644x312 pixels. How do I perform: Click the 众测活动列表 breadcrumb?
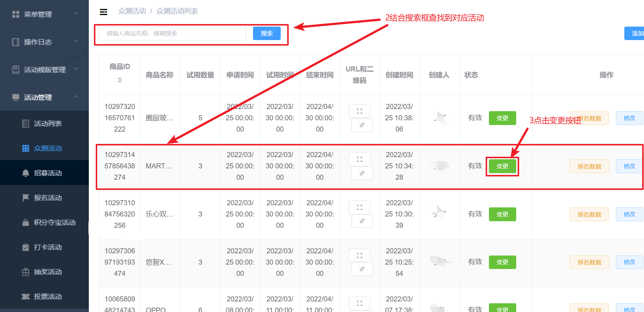[x=177, y=11]
